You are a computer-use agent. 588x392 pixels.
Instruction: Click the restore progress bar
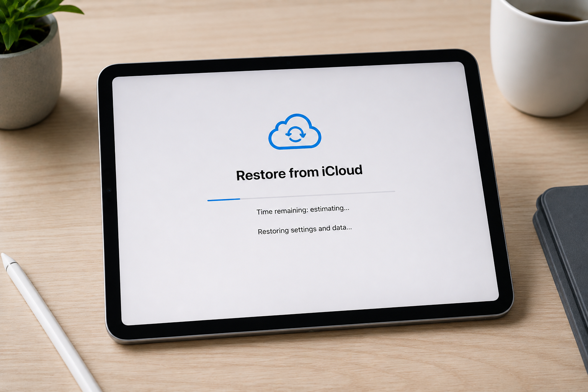tap(301, 195)
